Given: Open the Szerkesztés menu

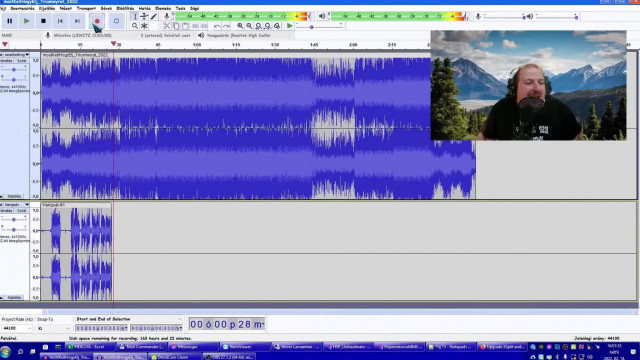Looking at the screenshot, I should [x=22, y=8].
